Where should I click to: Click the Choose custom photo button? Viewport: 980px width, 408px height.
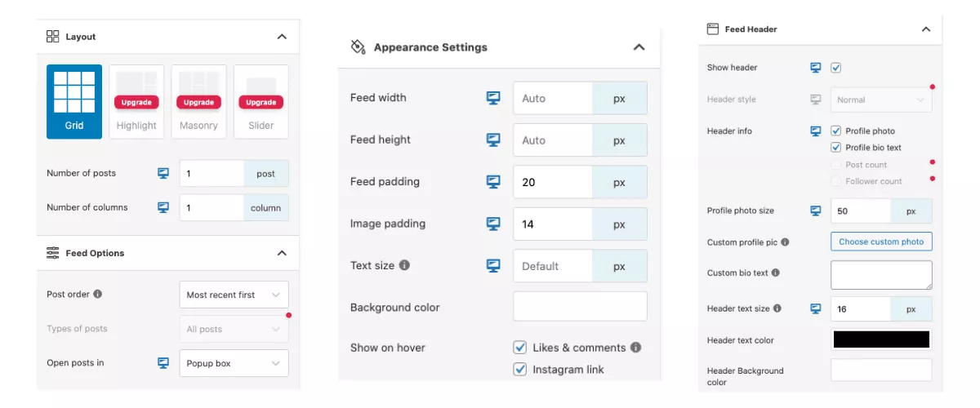point(881,242)
